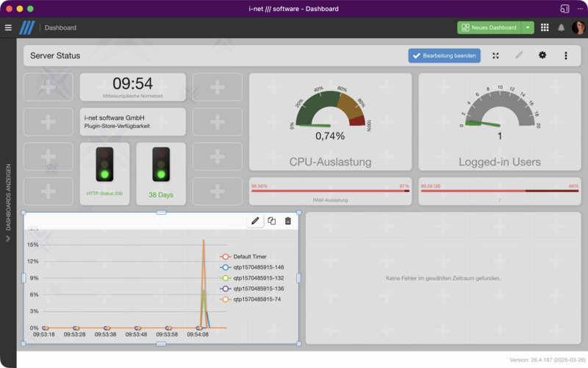
Task: Click the Dashboard breadcrumb title
Action: tap(60, 28)
